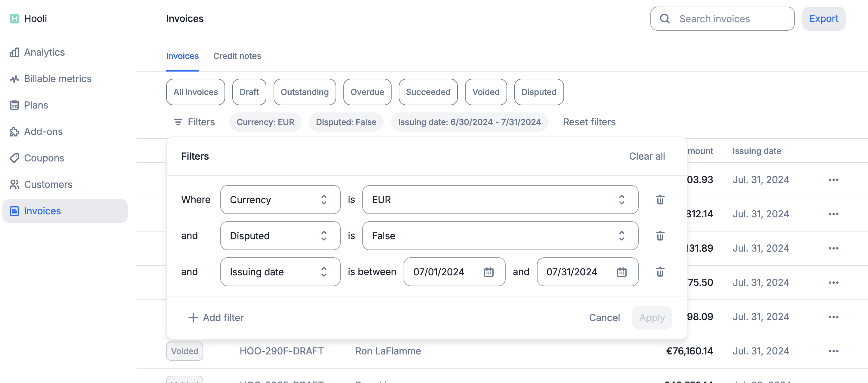
Task: Click the search magnifier icon
Action: point(665,19)
